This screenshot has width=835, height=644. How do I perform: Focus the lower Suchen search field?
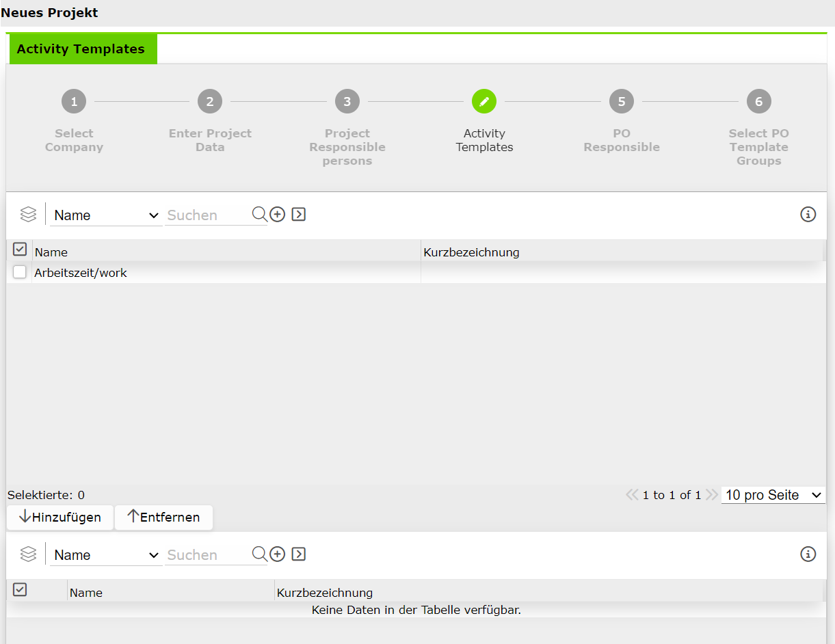(208, 555)
